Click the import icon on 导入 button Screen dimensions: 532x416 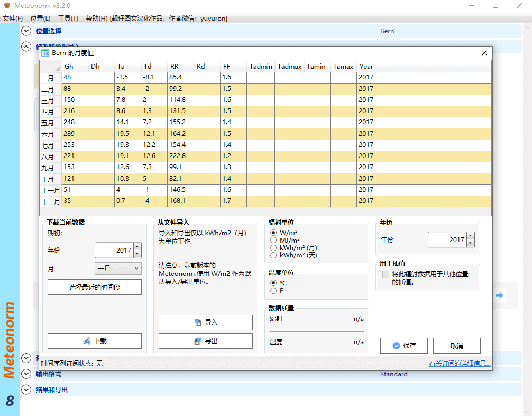point(198,322)
